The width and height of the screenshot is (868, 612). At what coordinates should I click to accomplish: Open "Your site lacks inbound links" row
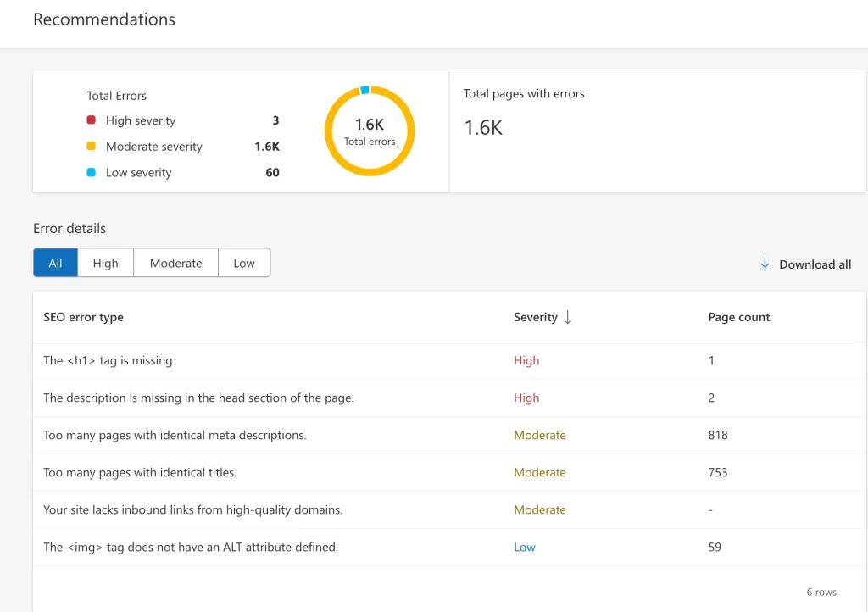tap(449, 509)
